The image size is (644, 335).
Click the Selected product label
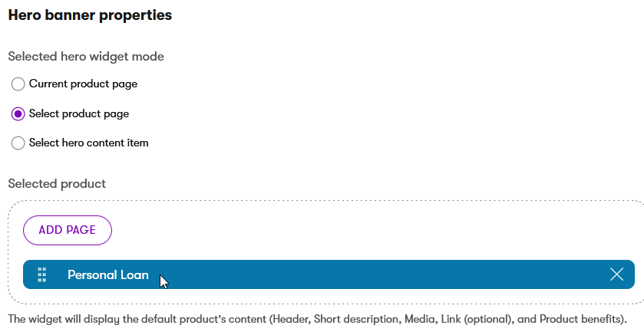click(57, 184)
